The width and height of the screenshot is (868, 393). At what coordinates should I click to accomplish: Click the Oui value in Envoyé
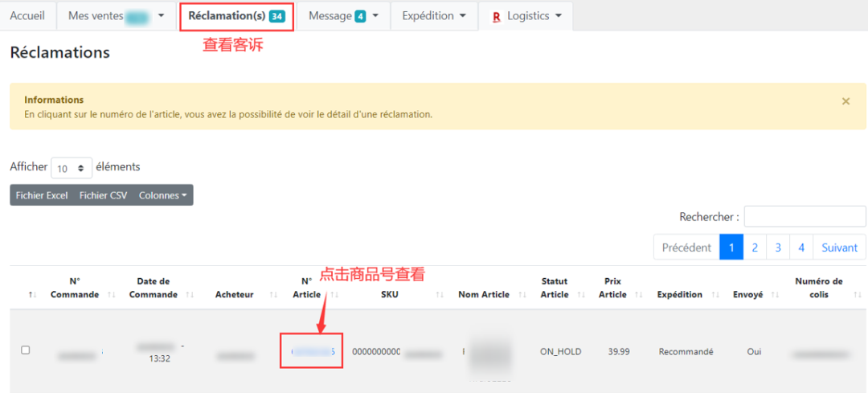pos(753,351)
